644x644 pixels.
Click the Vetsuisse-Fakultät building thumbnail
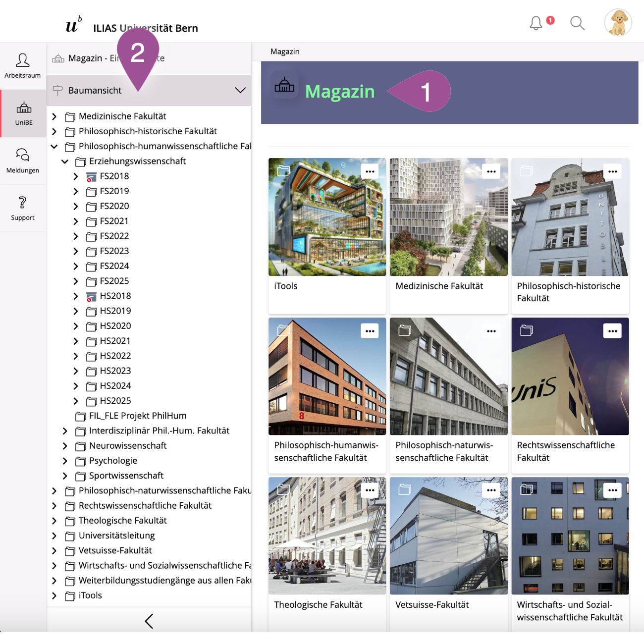(x=448, y=536)
